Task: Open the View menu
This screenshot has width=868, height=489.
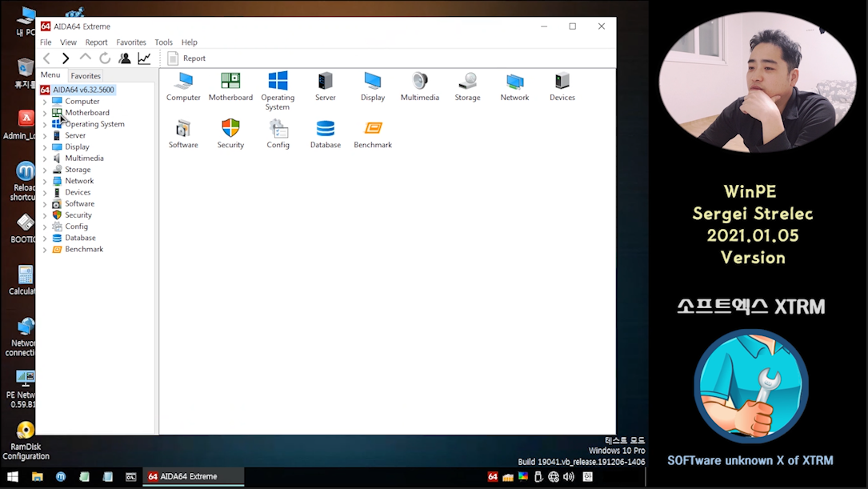Action: tap(68, 42)
